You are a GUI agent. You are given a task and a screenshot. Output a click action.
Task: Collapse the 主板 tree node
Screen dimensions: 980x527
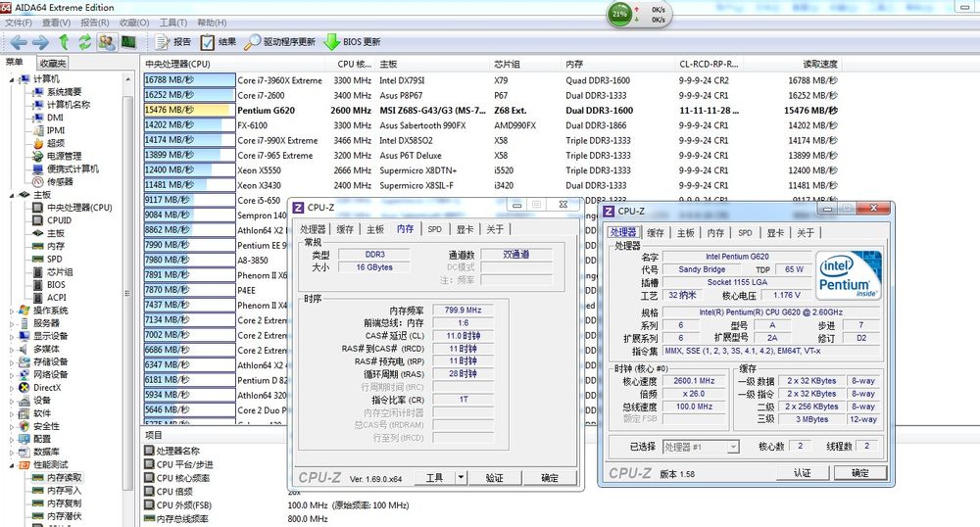tap(11, 196)
